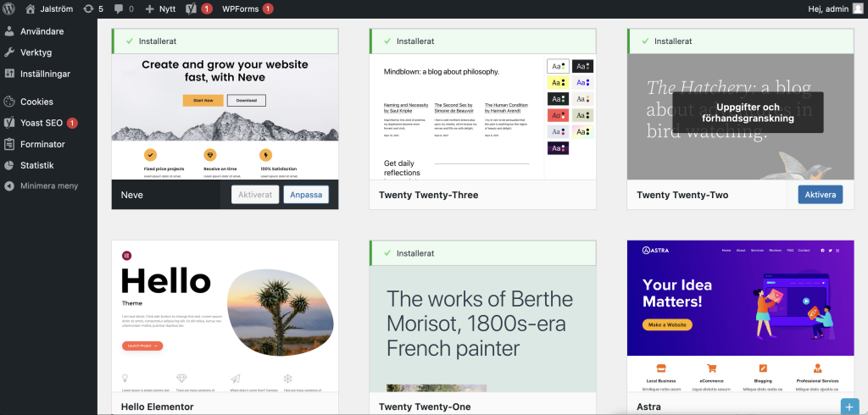Open the WordPress logo menu
Viewport: 868px width, 415px height.
[x=8, y=8]
